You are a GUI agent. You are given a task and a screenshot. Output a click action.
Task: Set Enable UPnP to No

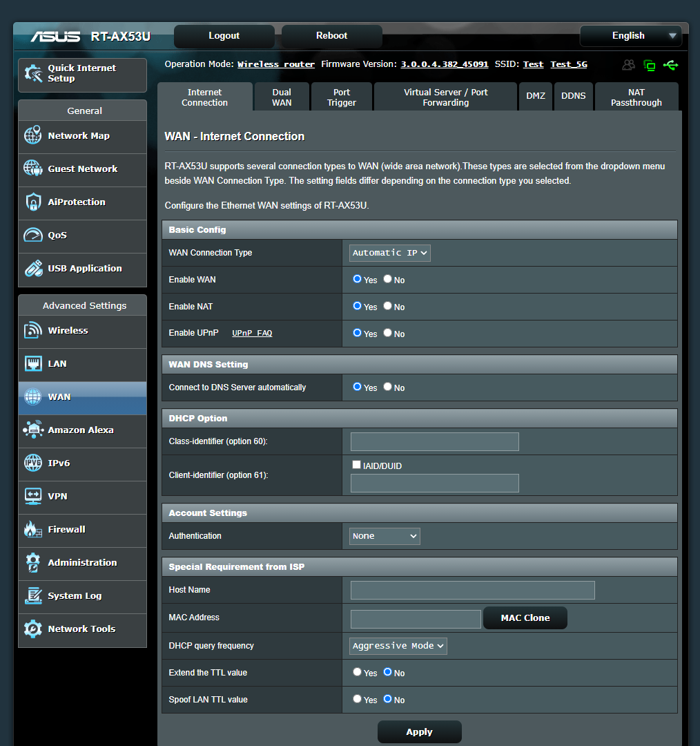click(387, 333)
